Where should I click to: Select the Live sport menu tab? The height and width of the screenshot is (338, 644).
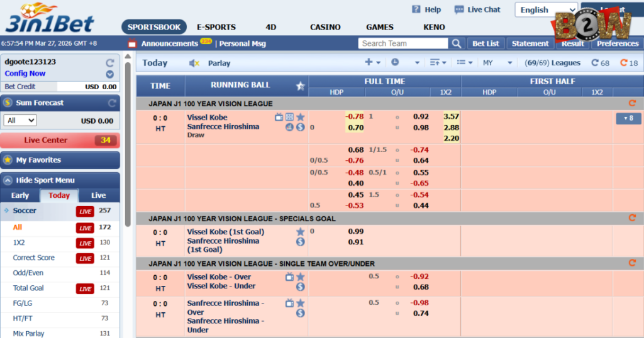(x=99, y=195)
